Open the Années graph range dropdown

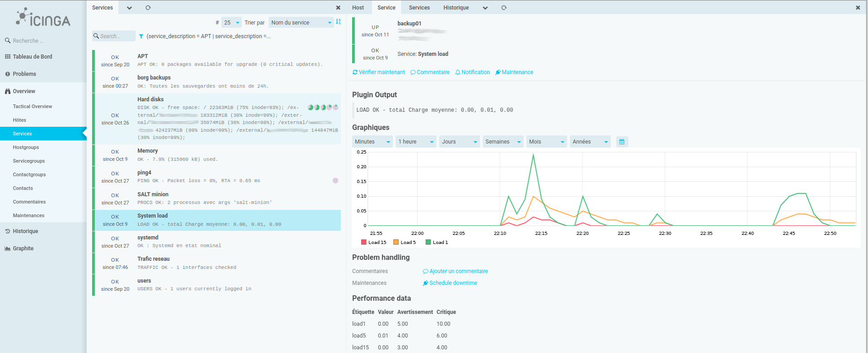pyautogui.click(x=590, y=142)
